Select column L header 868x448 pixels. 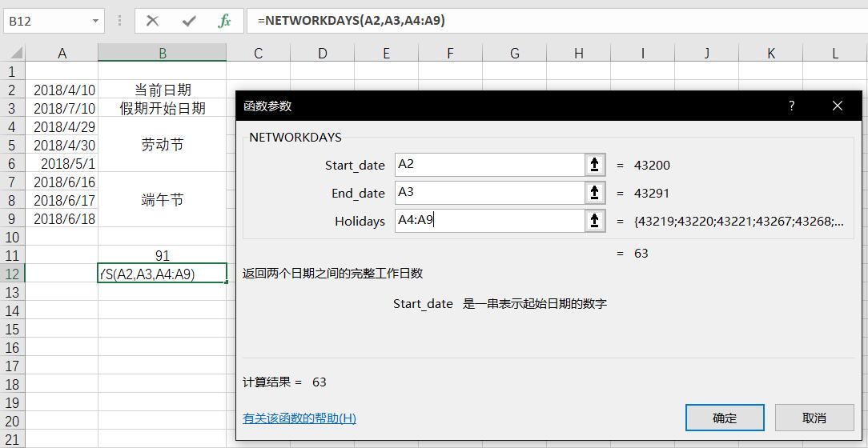[835, 53]
